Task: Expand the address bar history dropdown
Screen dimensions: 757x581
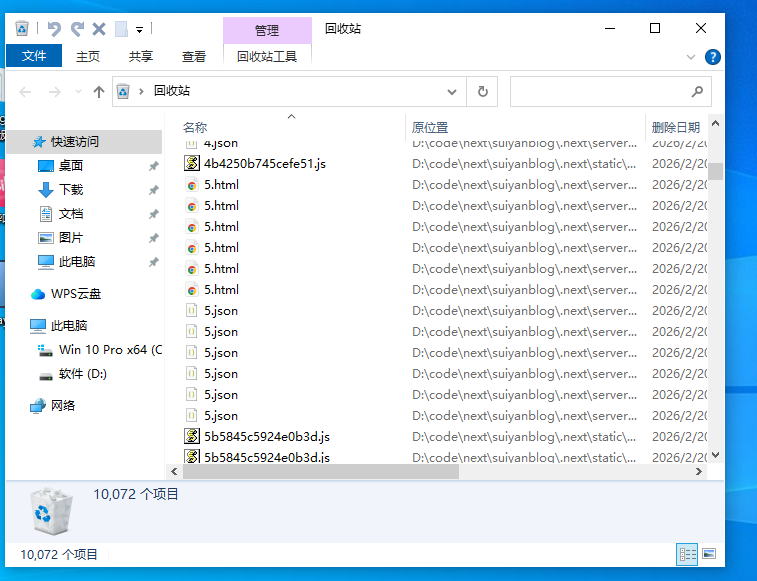Action: (x=451, y=91)
